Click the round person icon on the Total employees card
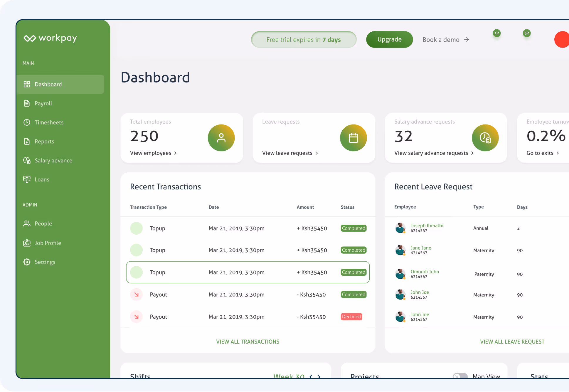 coord(221,138)
